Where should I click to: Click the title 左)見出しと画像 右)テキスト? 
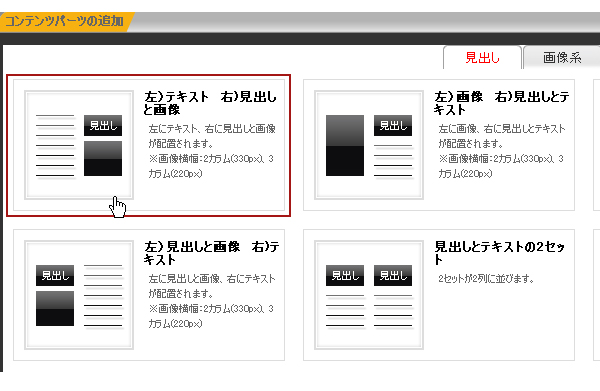(x=212, y=253)
